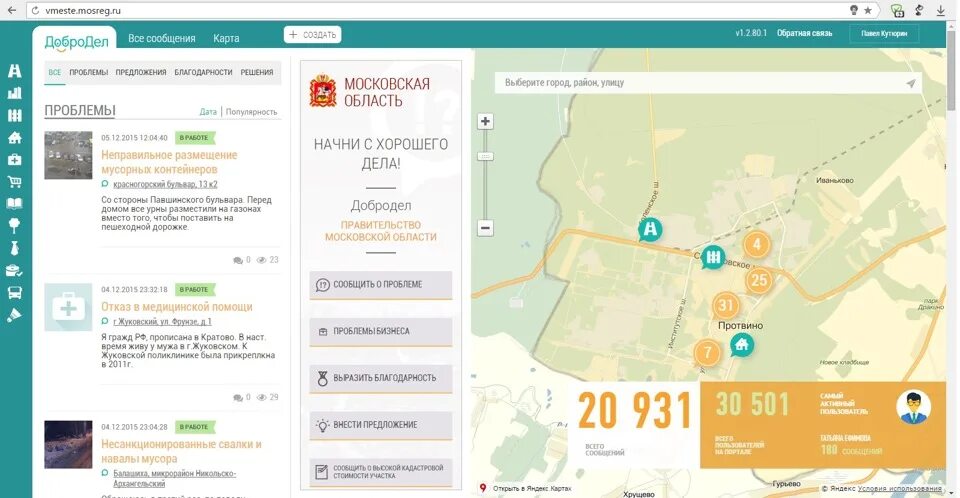Select the briefcase with checkmark sidebar icon
This screenshot has width=960, height=498.
(15, 271)
